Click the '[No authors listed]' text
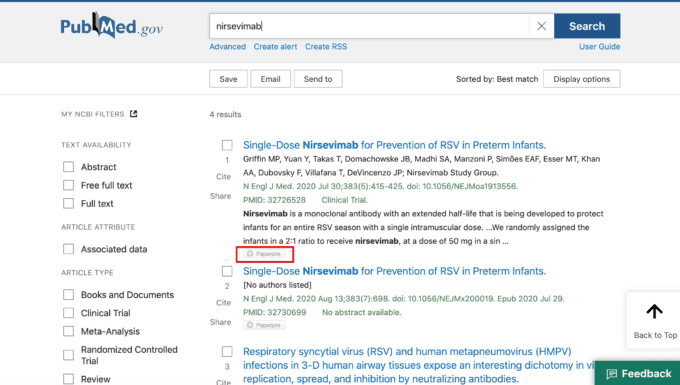 point(277,285)
